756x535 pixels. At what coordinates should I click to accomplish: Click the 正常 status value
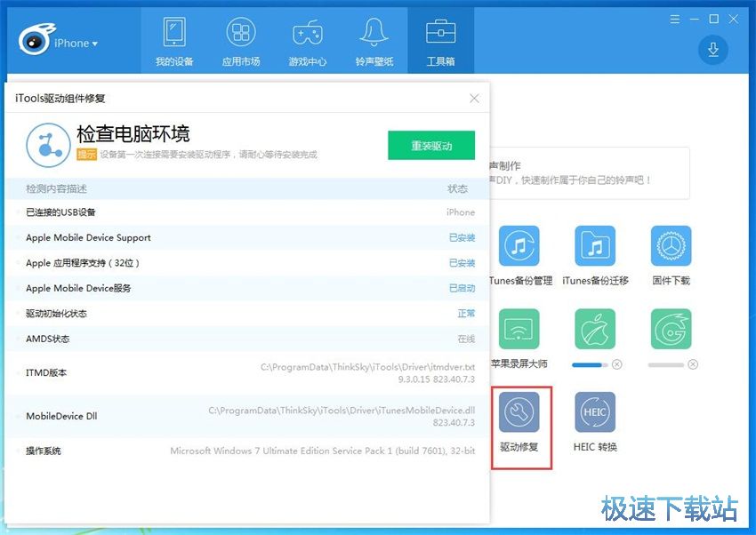[x=466, y=314]
